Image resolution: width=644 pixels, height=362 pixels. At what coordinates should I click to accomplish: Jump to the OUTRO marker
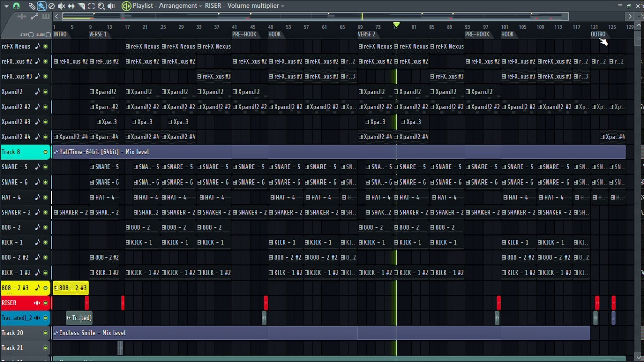(598, 34)
